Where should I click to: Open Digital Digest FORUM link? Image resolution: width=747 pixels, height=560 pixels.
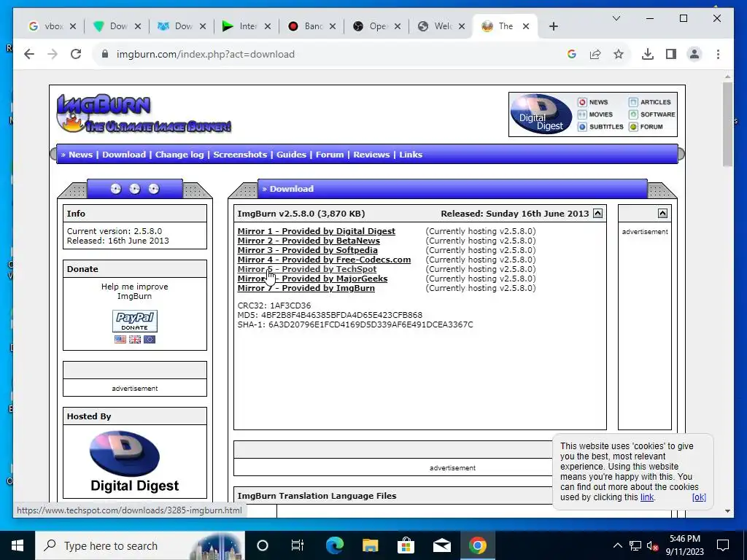pyautogui.click(x=646, y=127)
